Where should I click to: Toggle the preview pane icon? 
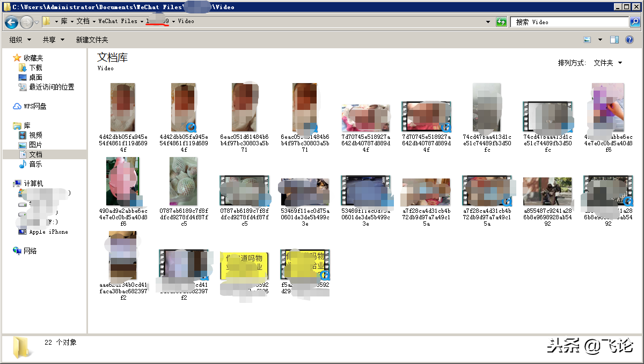[614, 40]
